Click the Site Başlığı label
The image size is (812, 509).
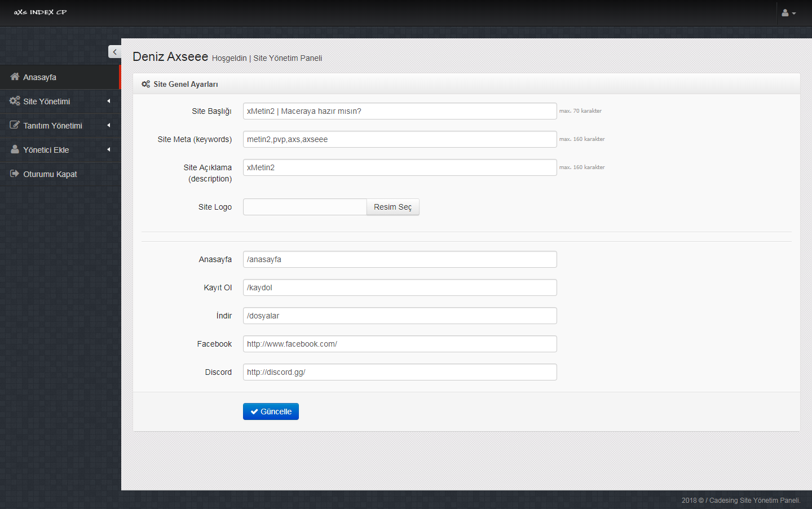tap(211, 111)
